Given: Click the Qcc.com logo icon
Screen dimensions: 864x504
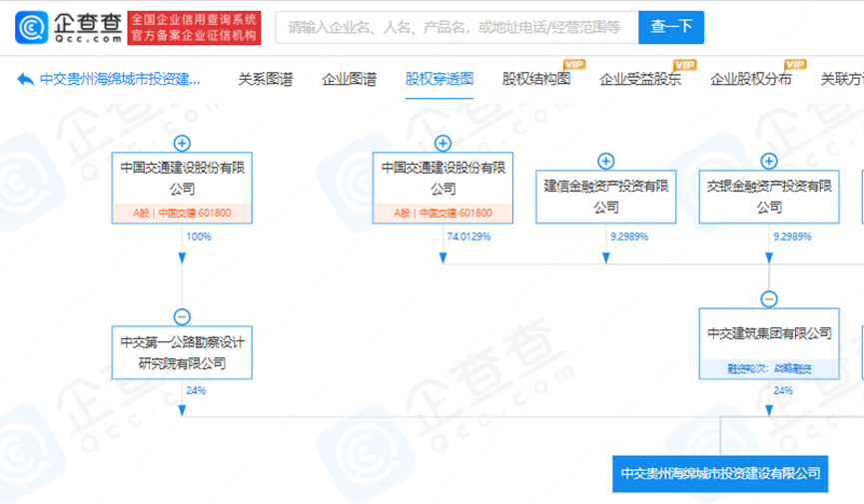Looking at the screenshot, I should (31, 27).
